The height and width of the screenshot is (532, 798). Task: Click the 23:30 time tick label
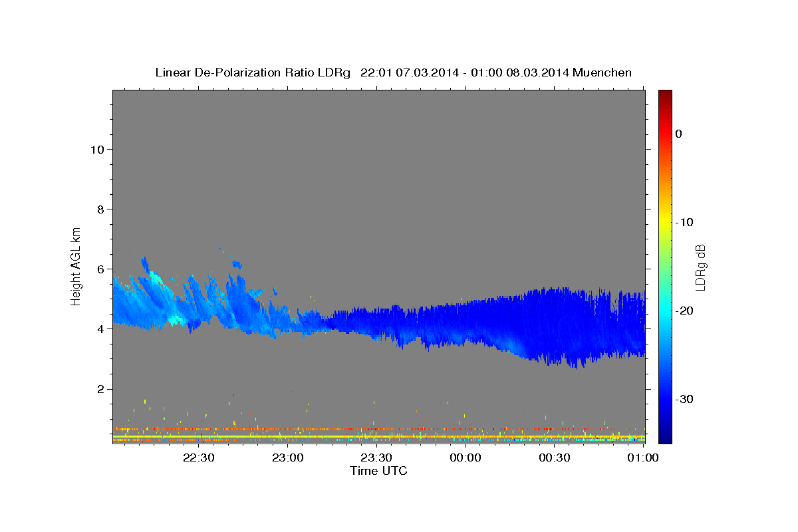tap(376, 458)
